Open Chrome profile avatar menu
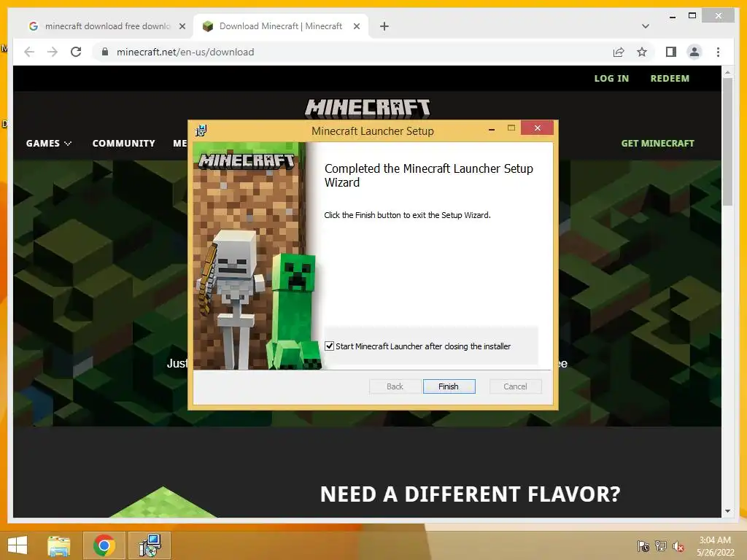The width and height of the screenshot is (747, 560). 694,52
